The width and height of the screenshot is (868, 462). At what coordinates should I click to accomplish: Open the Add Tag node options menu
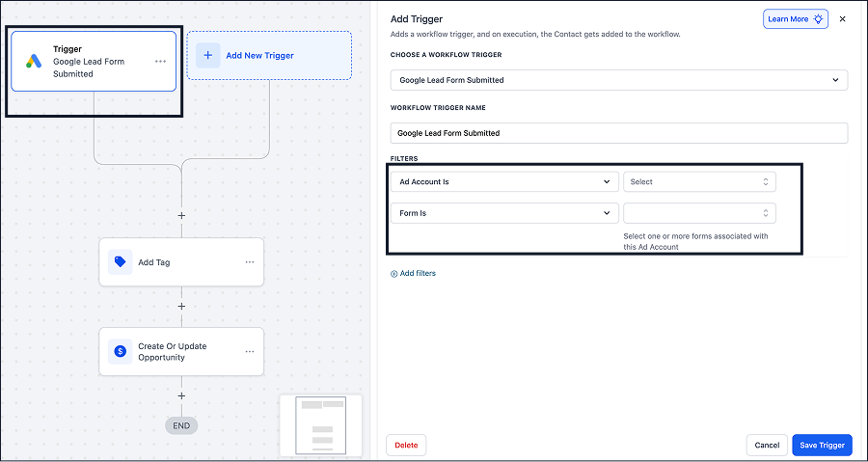[249, 261]
